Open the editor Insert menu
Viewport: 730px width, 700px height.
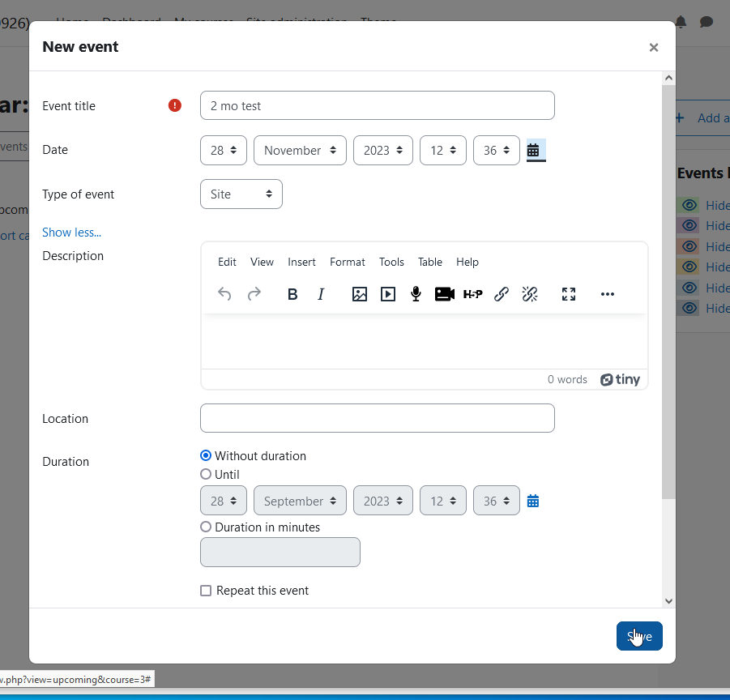tap(301, 262)
